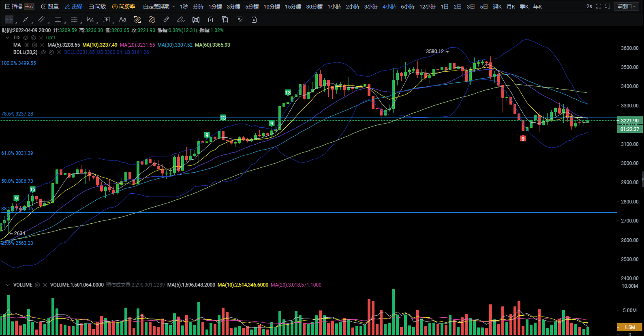Remove the MA indicator
644x336 pixels.
[42, 45]
